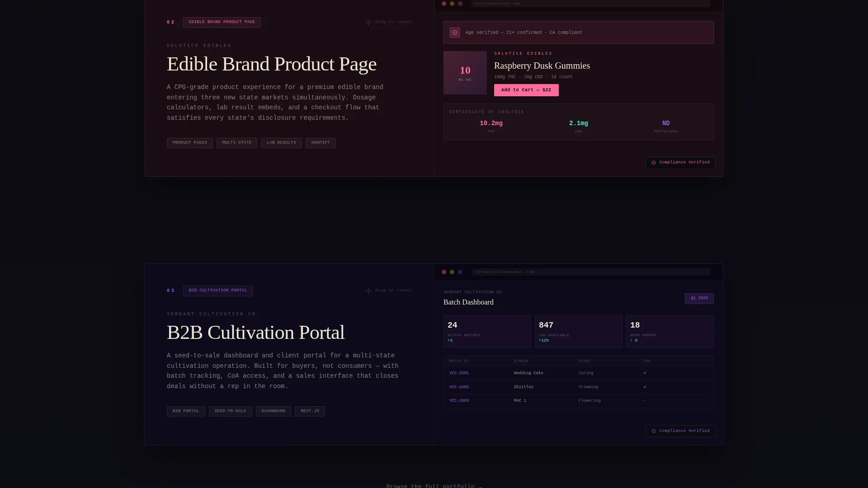Click the purple window dot in Verdant mockup
Image resolution: width=868 pixels, height=488 pixels.
click(460, 272)
